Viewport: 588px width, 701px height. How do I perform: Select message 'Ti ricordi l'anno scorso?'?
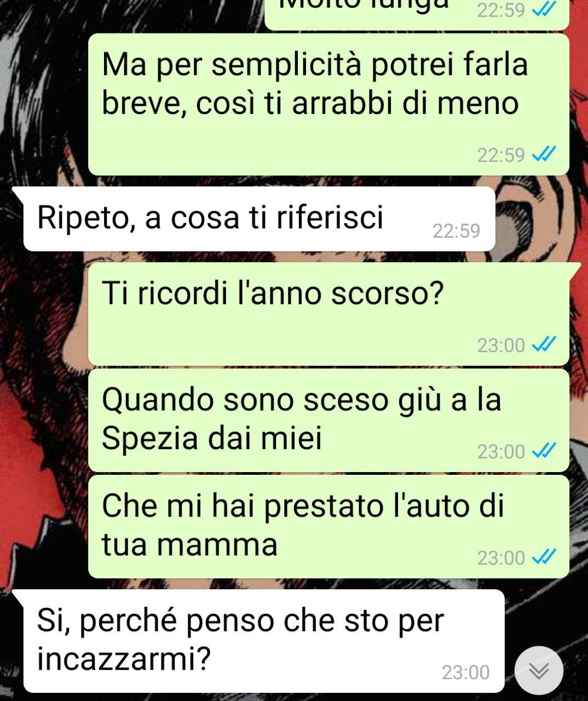(x=328, y=313)
